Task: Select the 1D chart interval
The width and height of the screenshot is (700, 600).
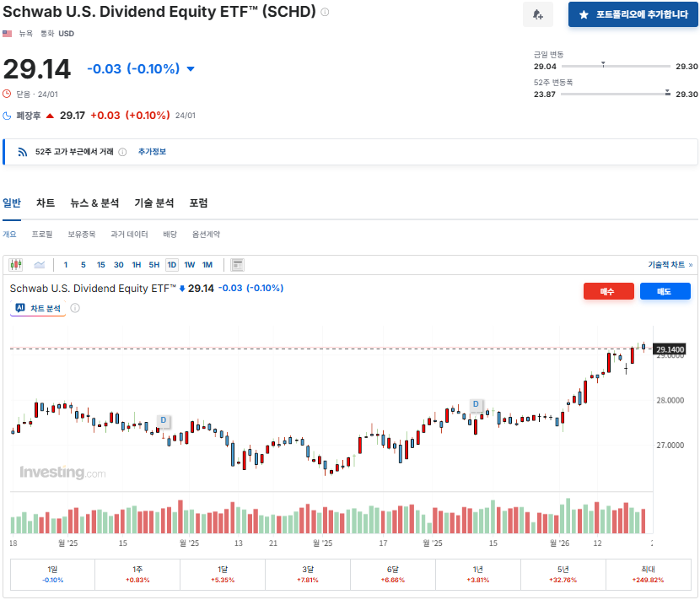Action: click(x=172, y=265)
